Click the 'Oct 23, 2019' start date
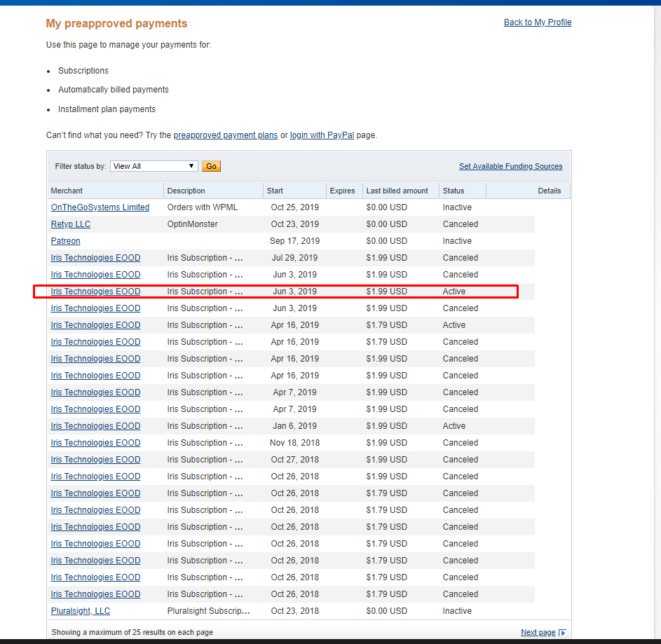 pos(294,224)
